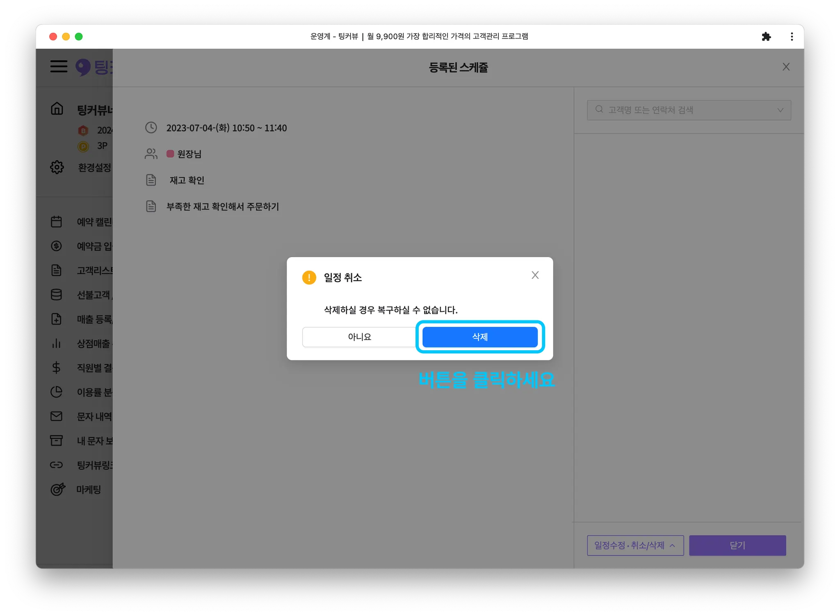Click the 문자 내역 envelope icon
Viewport: 840px width, 616px height.
(57, 416)
